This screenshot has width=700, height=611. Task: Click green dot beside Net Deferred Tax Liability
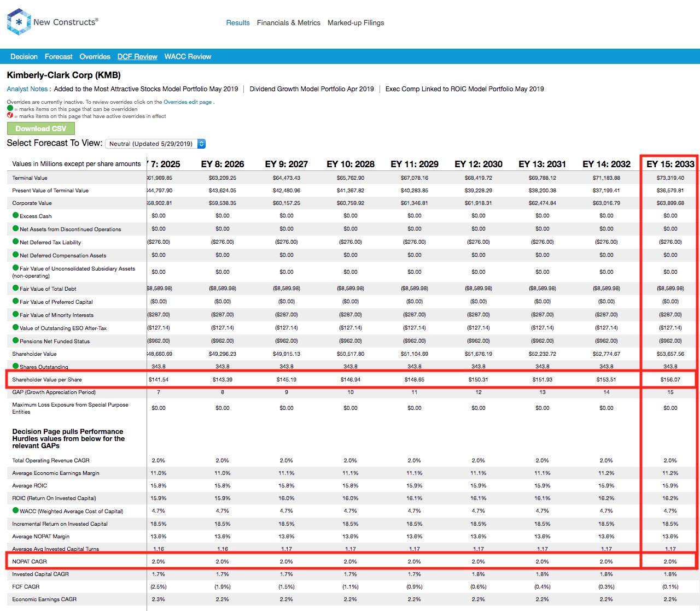pos(16,242)
